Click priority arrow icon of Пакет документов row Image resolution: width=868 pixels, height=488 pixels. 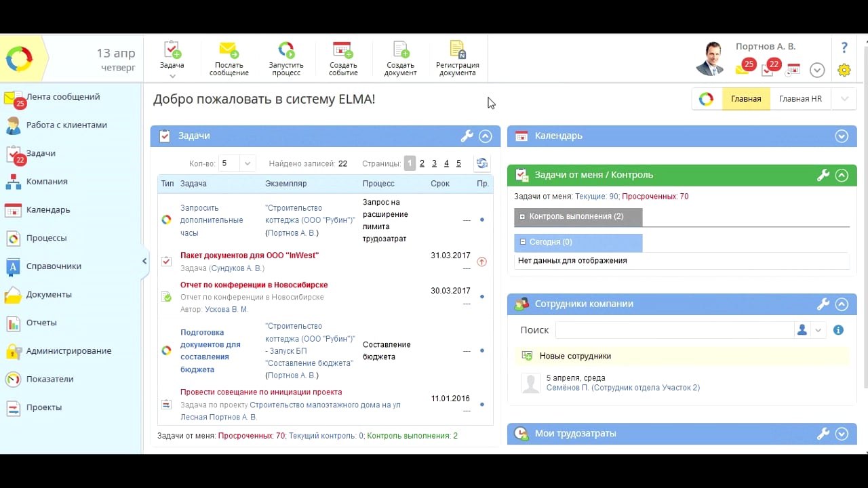(482, 262)
